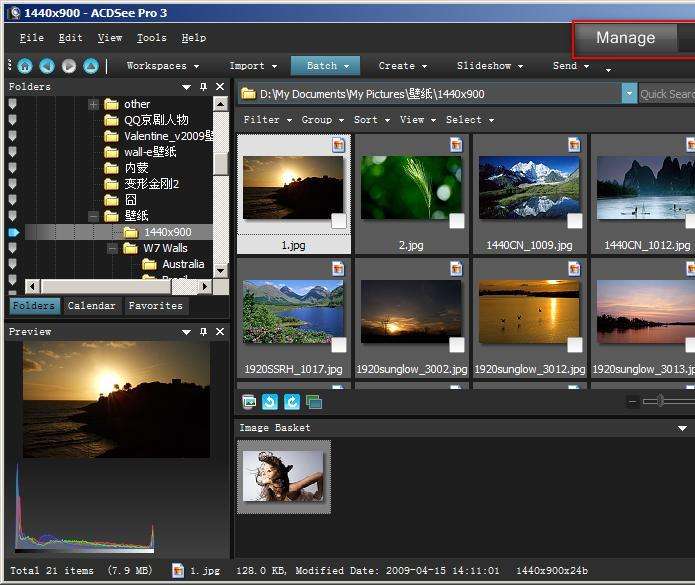Open the Group options
The width and height of the screenshot is (695, 585).
pos(323,120)
